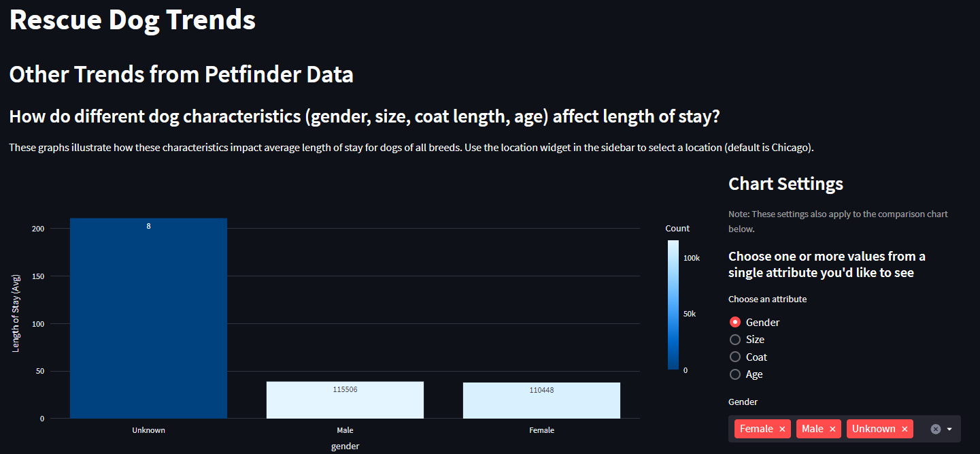
Task: Select the Gender radio option
Action: tap(735, 322)
